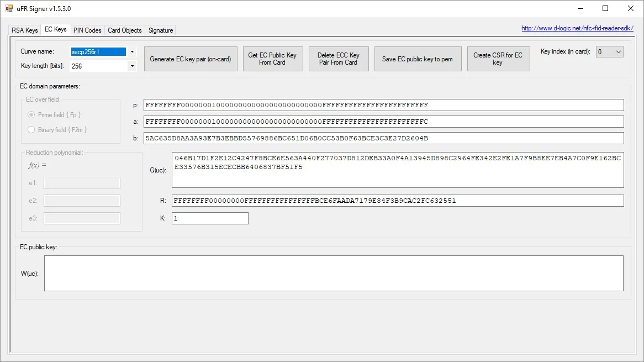
Task: Click the Curve name: label
Action: [37, 51]
